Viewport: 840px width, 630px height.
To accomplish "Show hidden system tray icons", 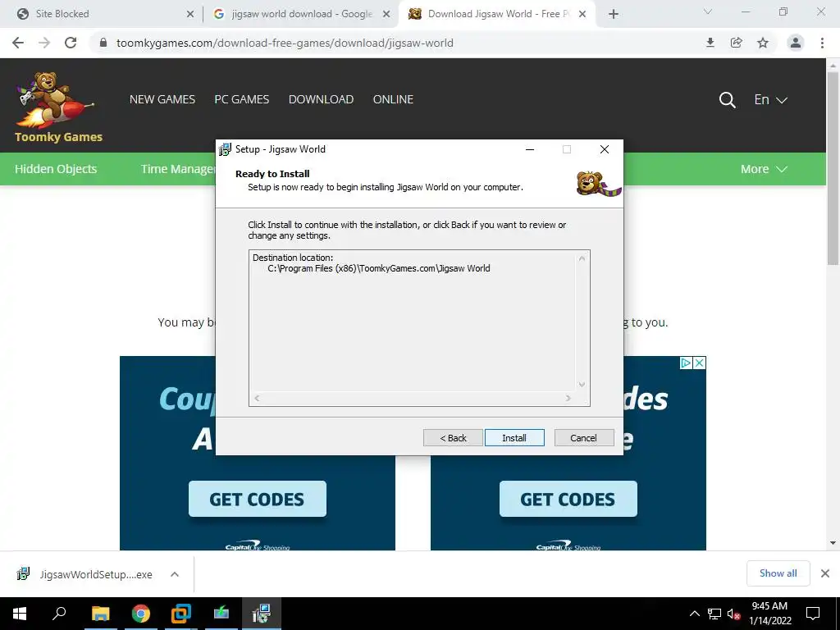I will 694,614.
